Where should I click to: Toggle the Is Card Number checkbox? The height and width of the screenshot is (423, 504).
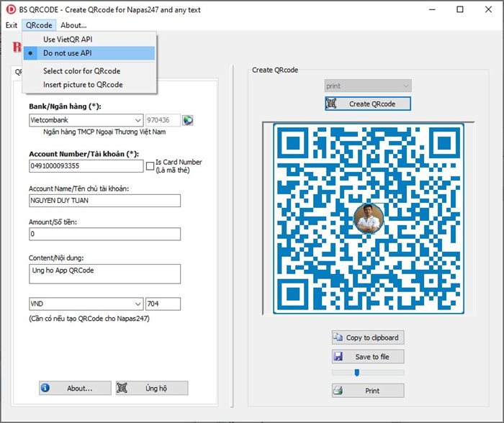coord(150,166)
